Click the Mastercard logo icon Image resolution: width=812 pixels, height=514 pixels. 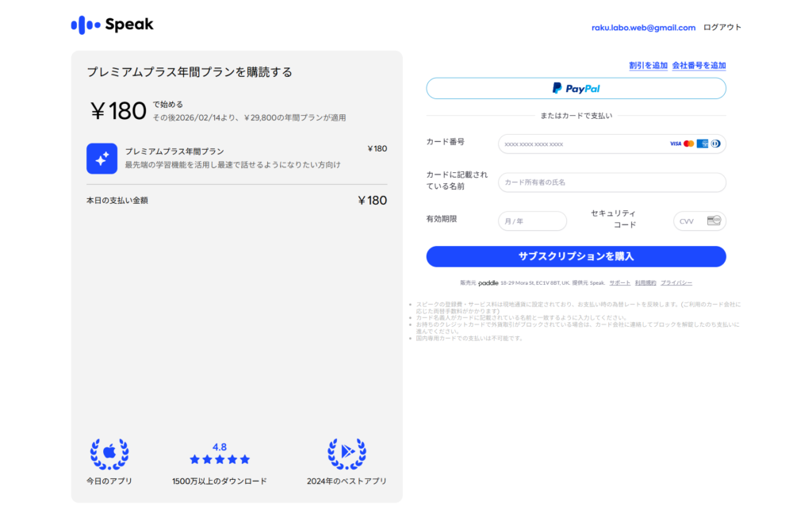688,144
